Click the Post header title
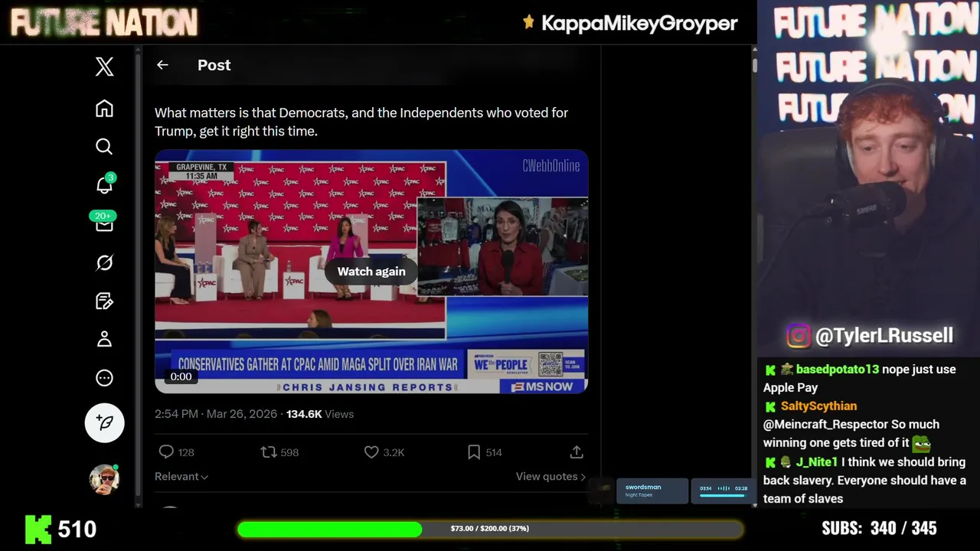The height and width of the screenshot is (551, 980). point(214,65)
